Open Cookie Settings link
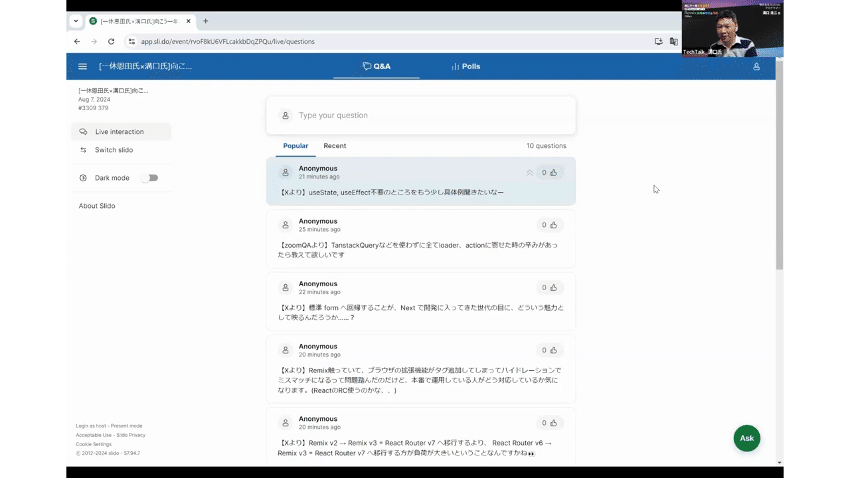 [x=94, y=444]
